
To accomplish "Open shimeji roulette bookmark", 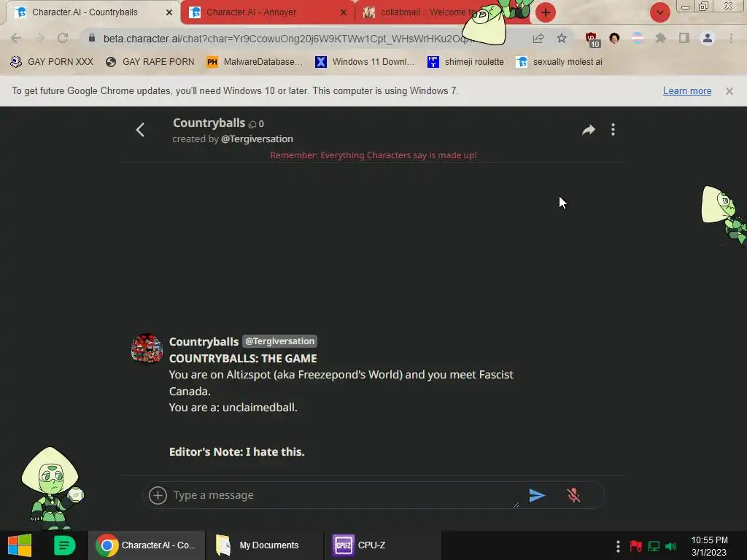I will click(465, 62).
